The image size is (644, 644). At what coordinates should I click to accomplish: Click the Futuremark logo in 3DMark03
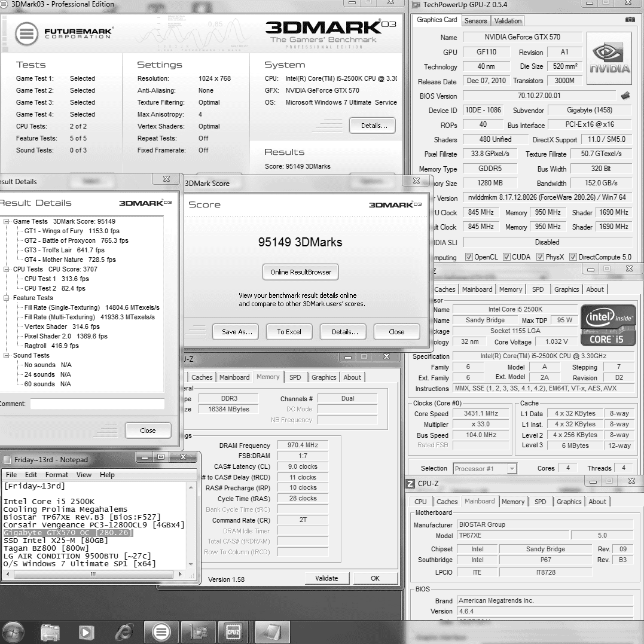63,33
